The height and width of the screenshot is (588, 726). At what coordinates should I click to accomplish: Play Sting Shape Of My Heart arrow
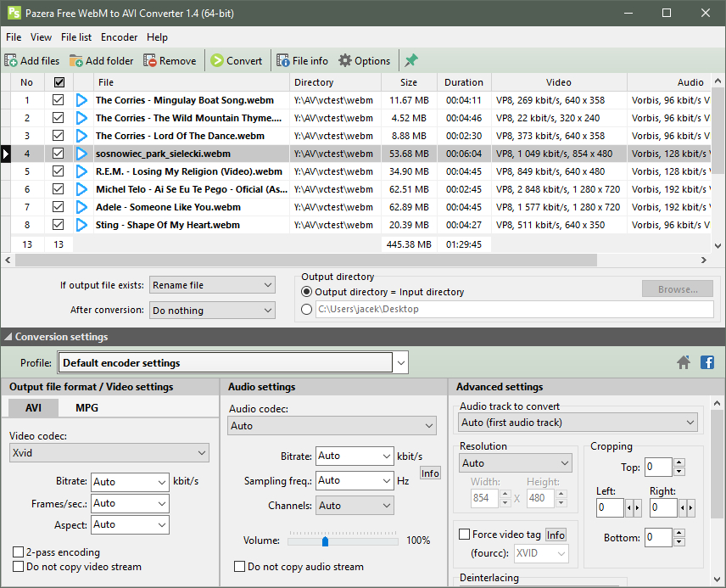pyautogui.click(x=81, y=225)
